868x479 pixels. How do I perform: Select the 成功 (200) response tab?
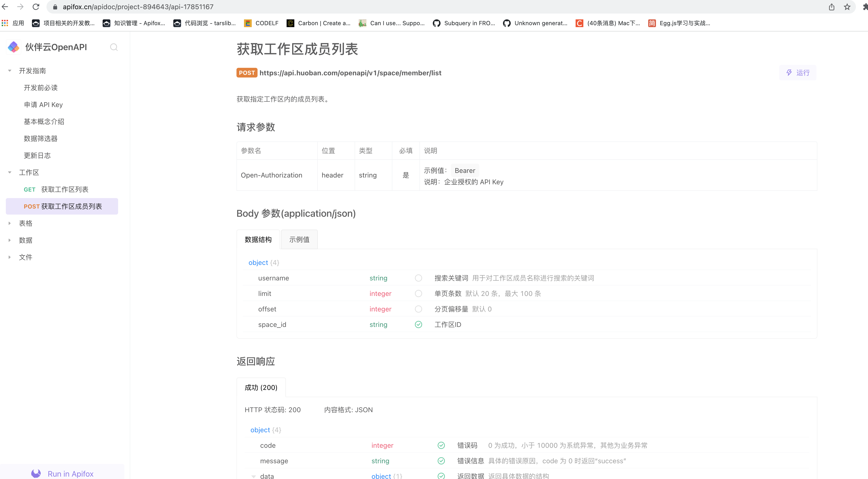[x=261, y=388]
